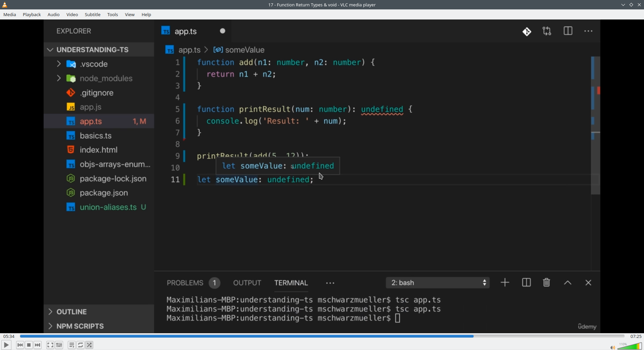
Task: Click the split editor icon
Action: [x=568, y=31]
